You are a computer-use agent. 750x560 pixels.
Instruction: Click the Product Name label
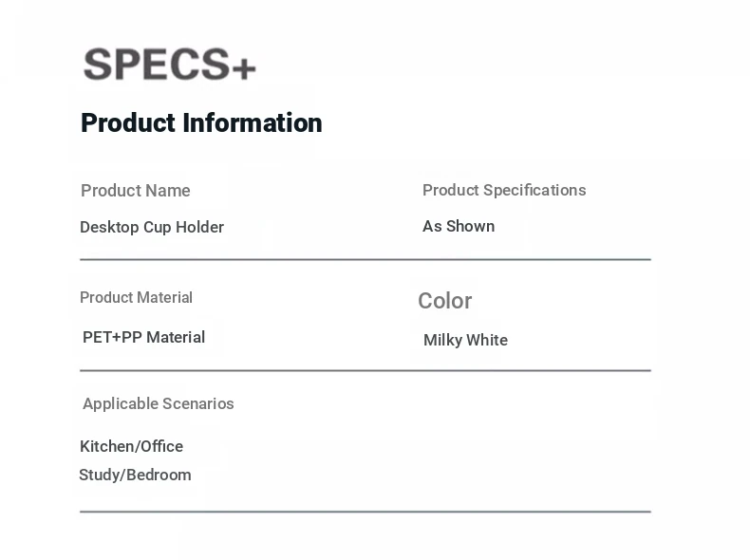tap(136, 191)
